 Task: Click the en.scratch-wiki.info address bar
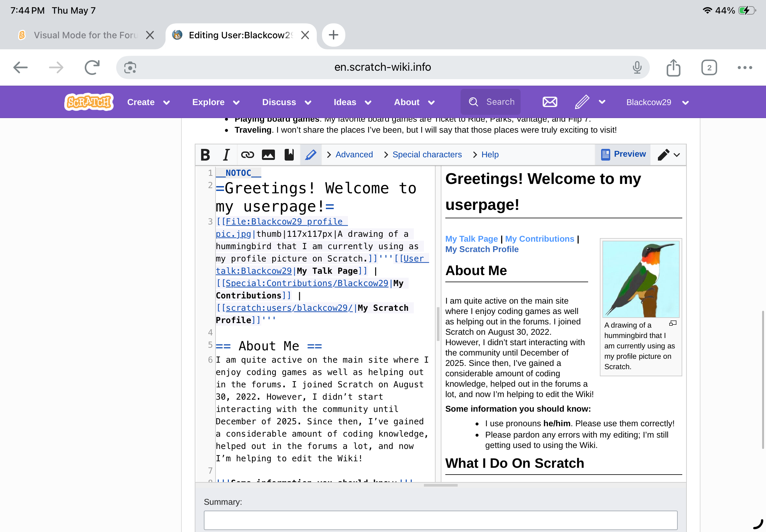tap(382, 67)
